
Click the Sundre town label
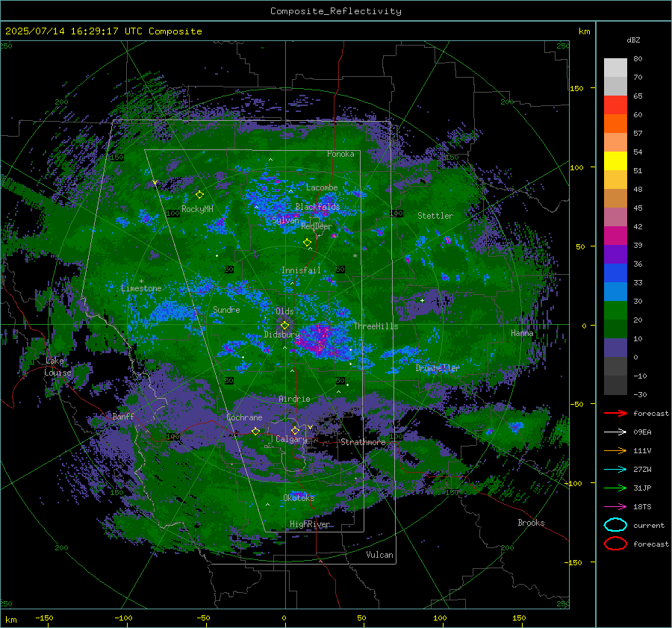226,309
